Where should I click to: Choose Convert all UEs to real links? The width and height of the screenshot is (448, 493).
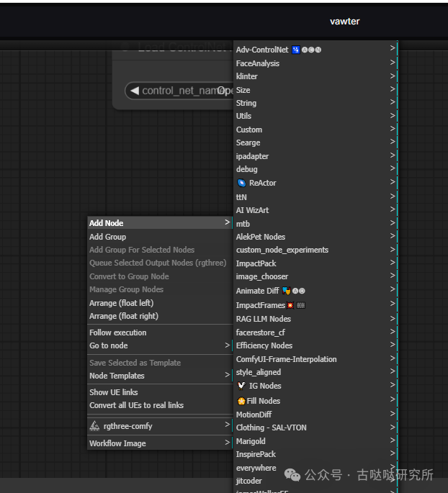click(x=160, y=405)
